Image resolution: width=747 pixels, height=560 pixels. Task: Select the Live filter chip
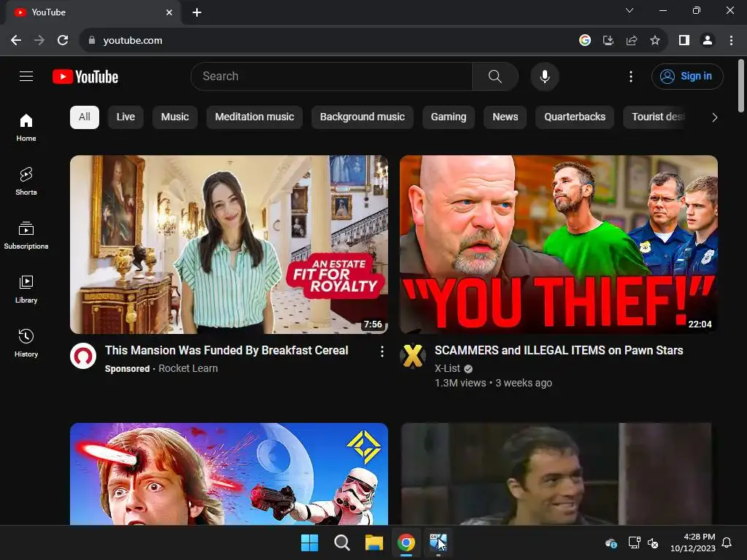[125, 117]
